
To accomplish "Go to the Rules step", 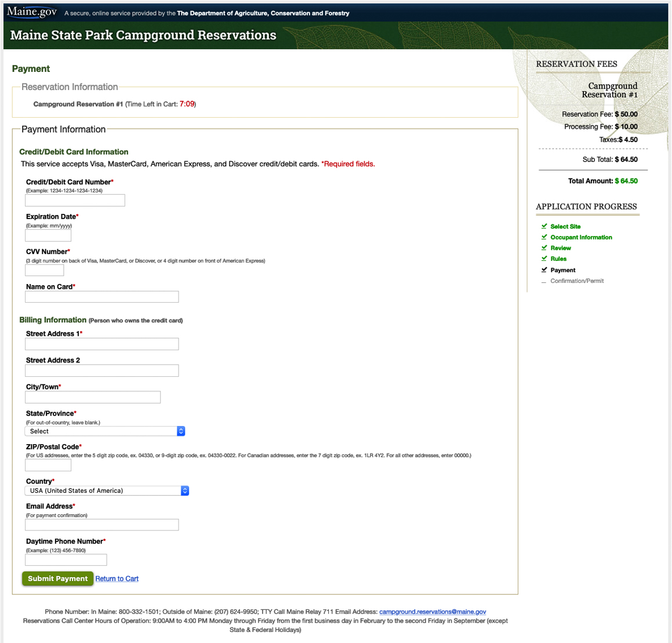I will [558, 259].
